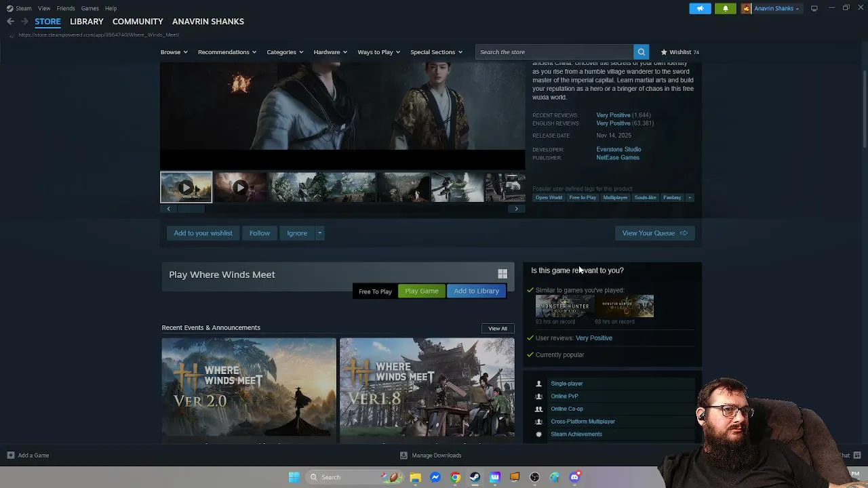Switch to the LIBRARY tab

[x=87, y=22]
